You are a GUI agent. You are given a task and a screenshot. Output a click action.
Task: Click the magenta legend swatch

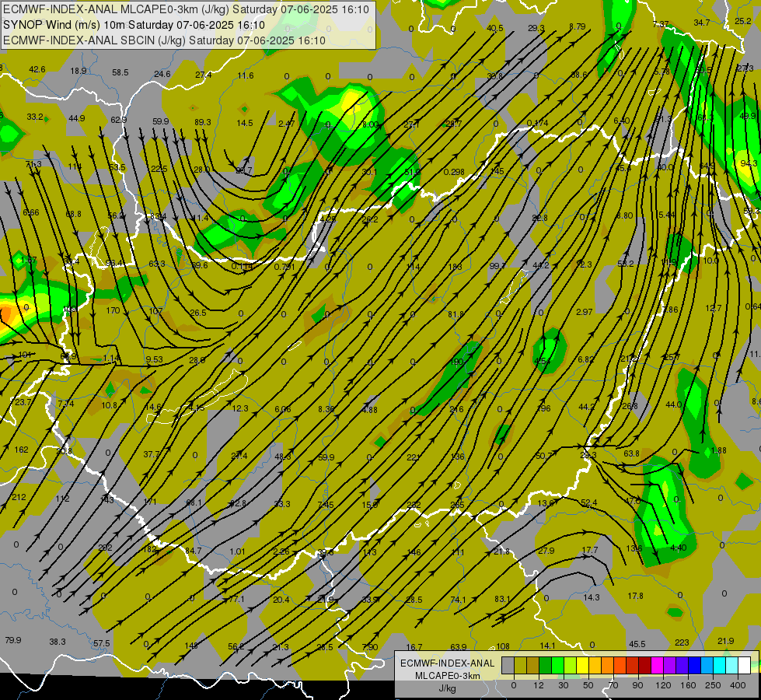(x=657, y=665)
